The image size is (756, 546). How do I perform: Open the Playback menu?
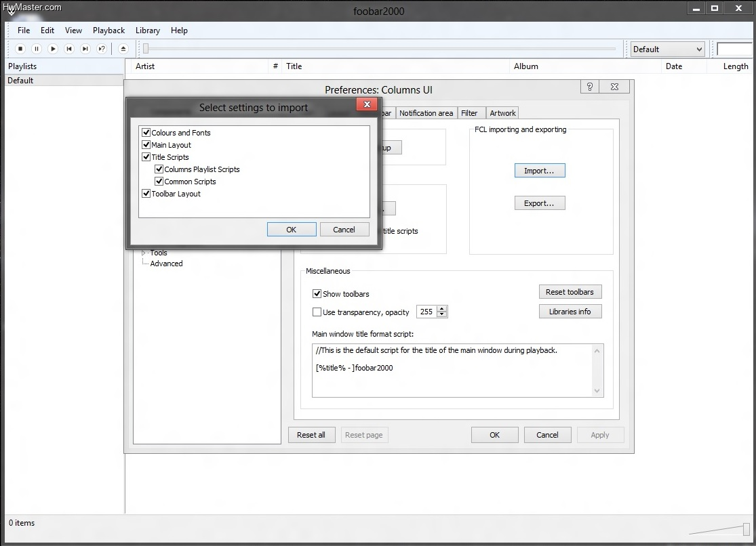pos(109,30)
